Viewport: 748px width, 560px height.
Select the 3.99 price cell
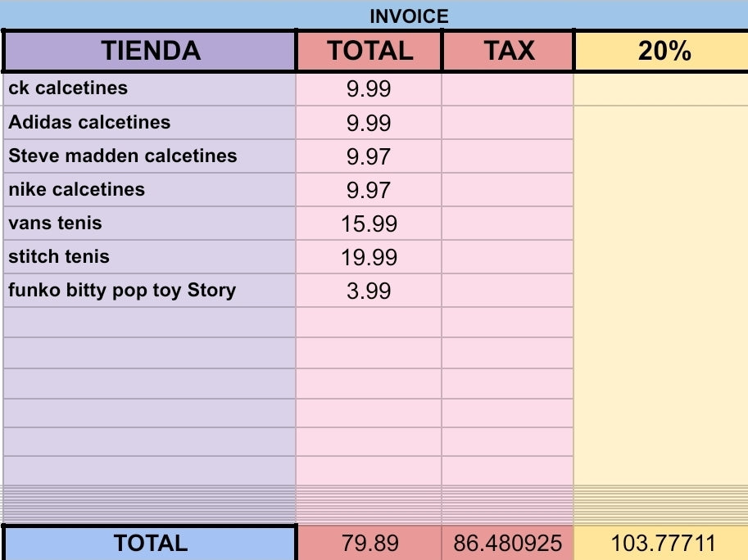tap(369, 291)
